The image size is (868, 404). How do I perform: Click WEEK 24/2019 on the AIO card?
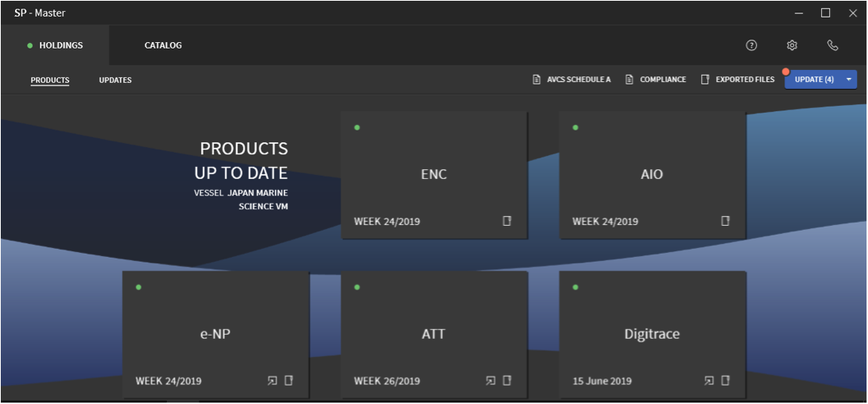[x=605, y=222]
